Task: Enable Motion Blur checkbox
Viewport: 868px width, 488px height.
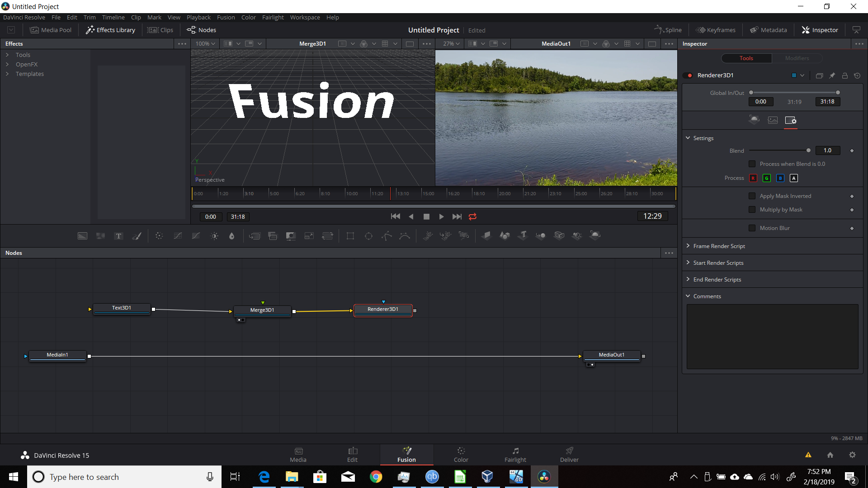Action: [x=752, y=228]
